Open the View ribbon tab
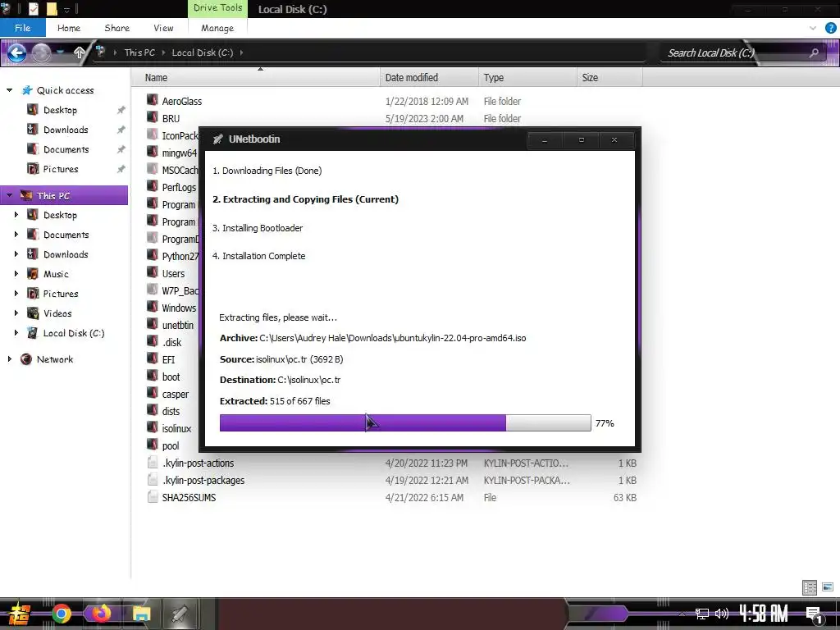 tap(163, 28)
